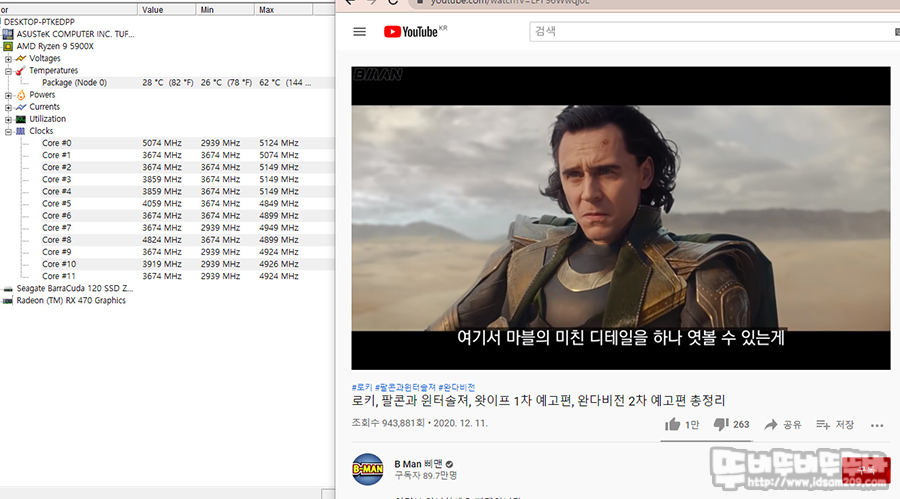Open the B Man channel avatar

367,469
